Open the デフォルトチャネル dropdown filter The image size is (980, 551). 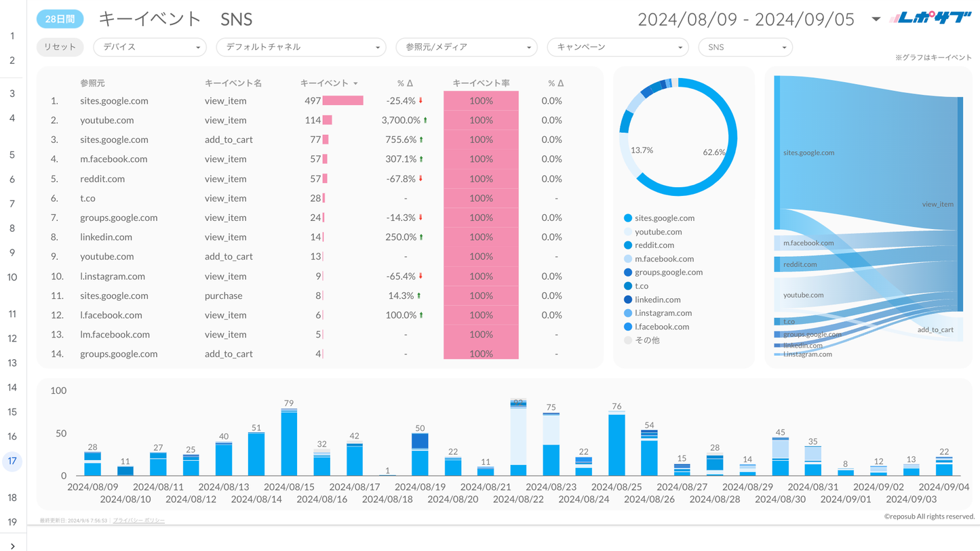coord(301,47)
